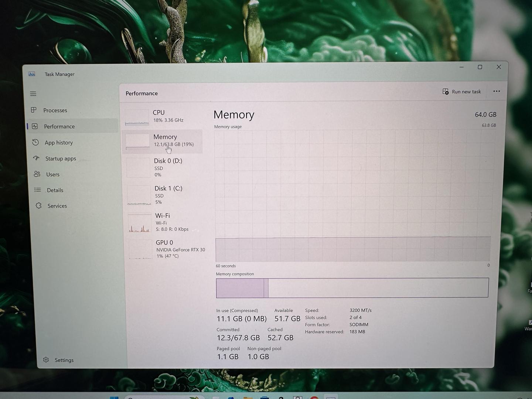This screenshot has height=399, width=532.
Task: Click the Memory composition bar
Action: [x=352, y=288]
